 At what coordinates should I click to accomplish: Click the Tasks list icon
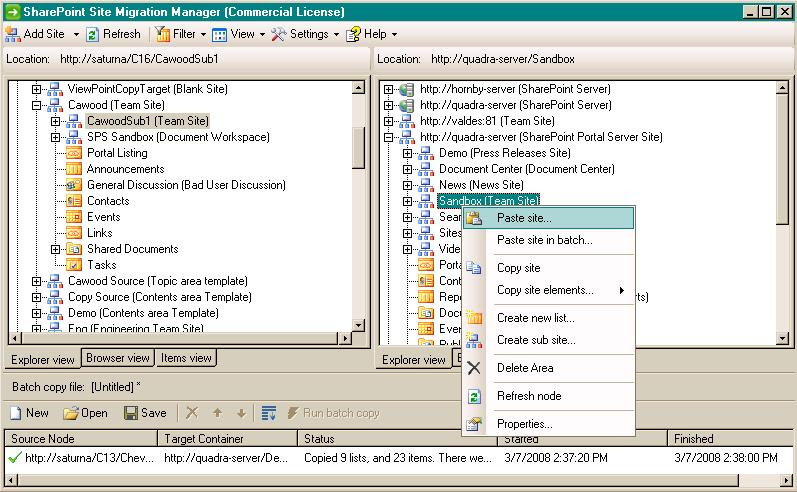tap(74, 265)
